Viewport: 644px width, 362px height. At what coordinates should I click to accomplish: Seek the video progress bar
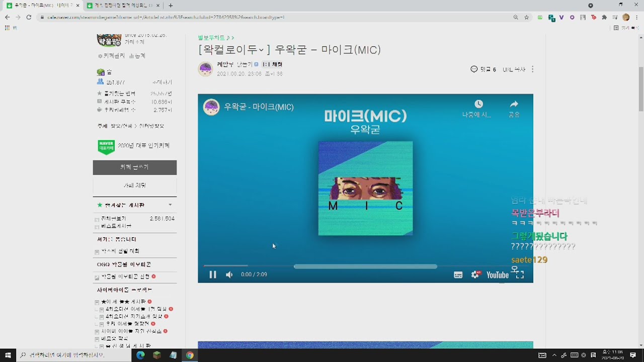click(365, 266)
